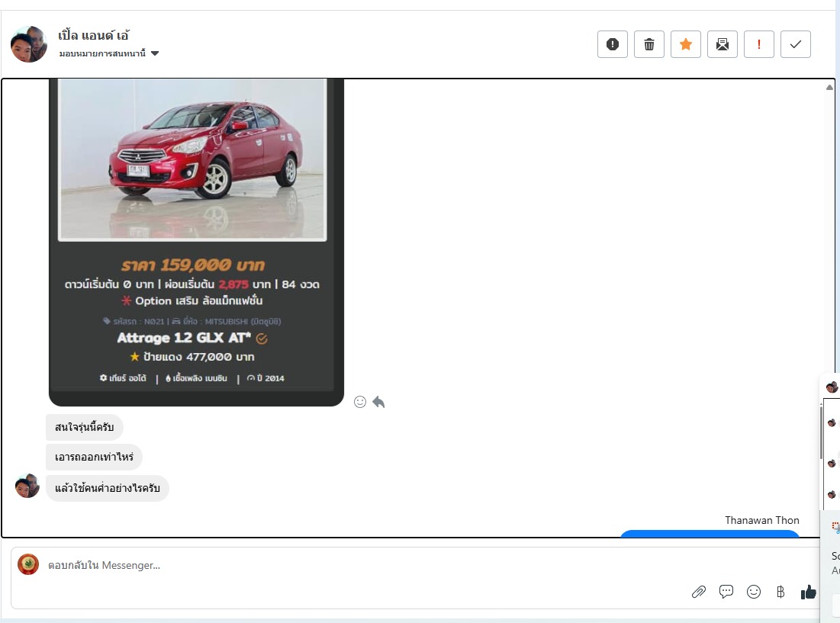Open the Mitsubishi Attrage car image
The width and height of the screenshot is (840, 623).
[193, 159]
